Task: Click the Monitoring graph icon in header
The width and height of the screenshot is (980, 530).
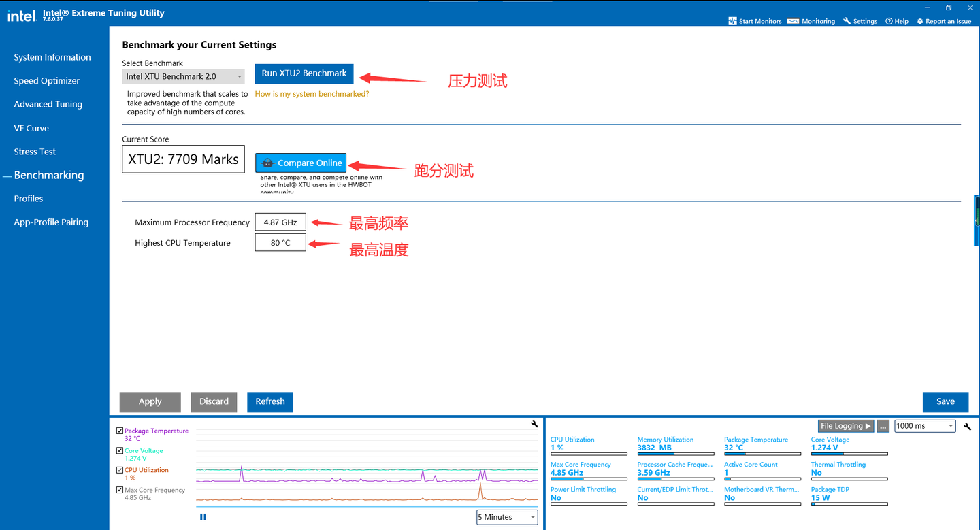Action: (x=793, y=21)
